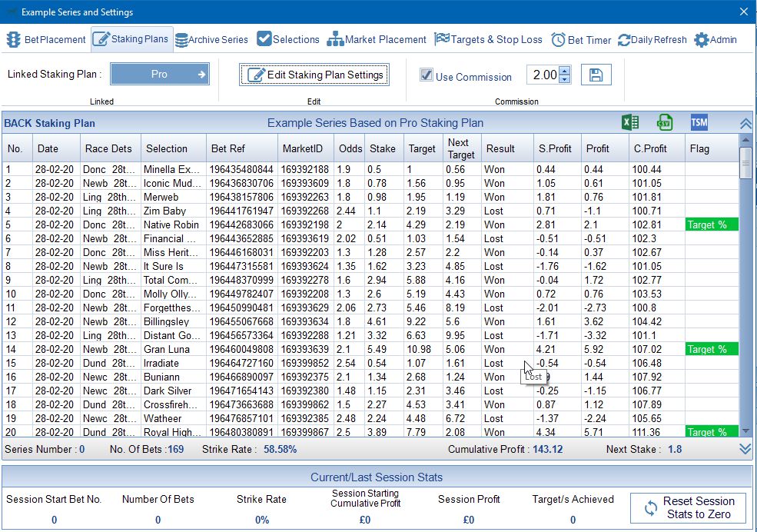Open the Admin tab

[715, 39]
